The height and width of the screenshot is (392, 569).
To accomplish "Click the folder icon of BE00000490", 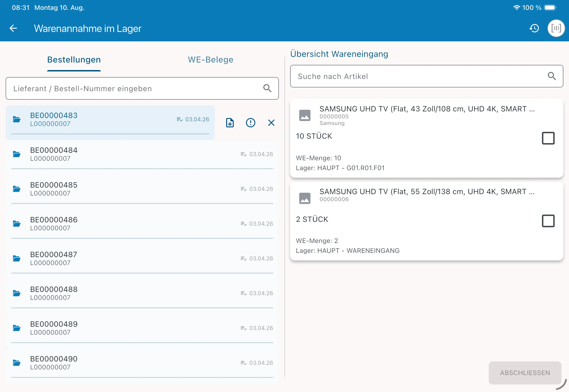I will (17, 363).
